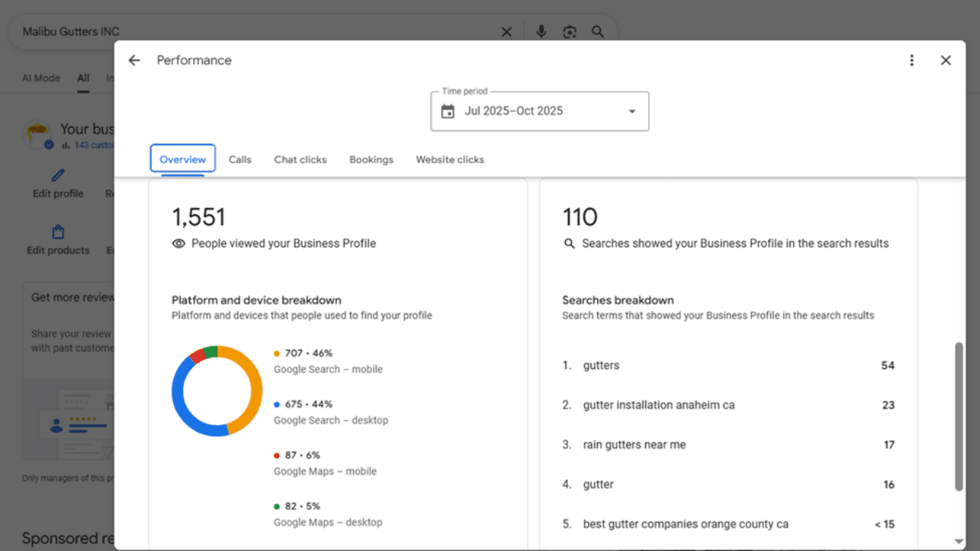Click the magnifying glass search icon

tap(598, 32)
